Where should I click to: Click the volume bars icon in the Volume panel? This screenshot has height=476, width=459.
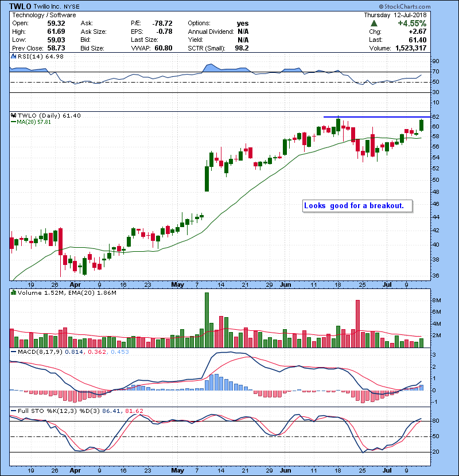click(x=13, y=292)
